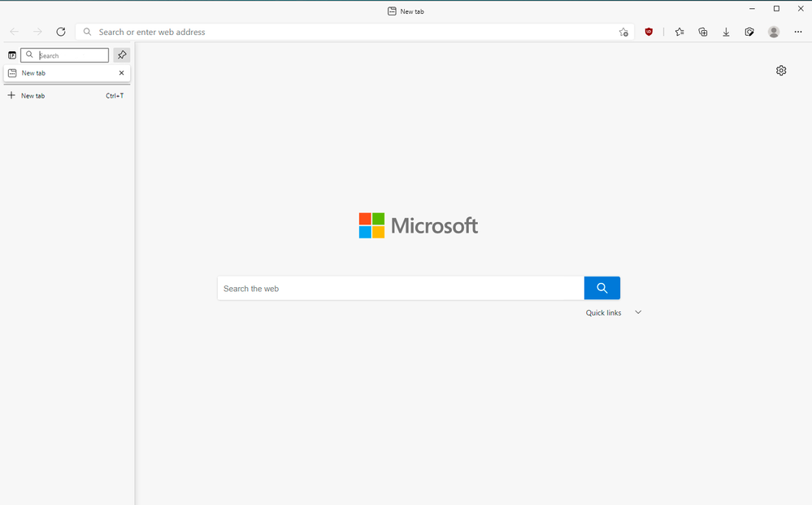Open the Favorites list icon
The height and width of the screenshot is (505, 812).
click(x=680, y=32)
